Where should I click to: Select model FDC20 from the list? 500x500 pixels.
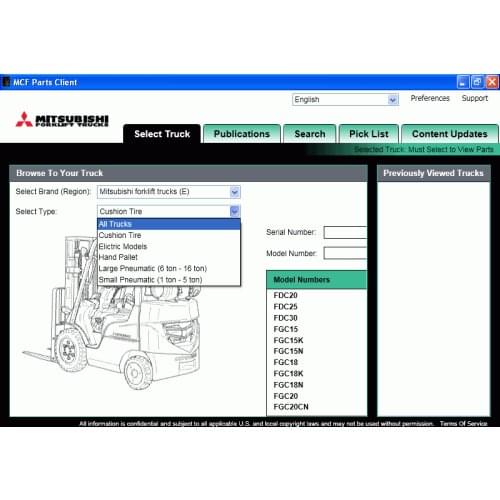tap(285, 295)
